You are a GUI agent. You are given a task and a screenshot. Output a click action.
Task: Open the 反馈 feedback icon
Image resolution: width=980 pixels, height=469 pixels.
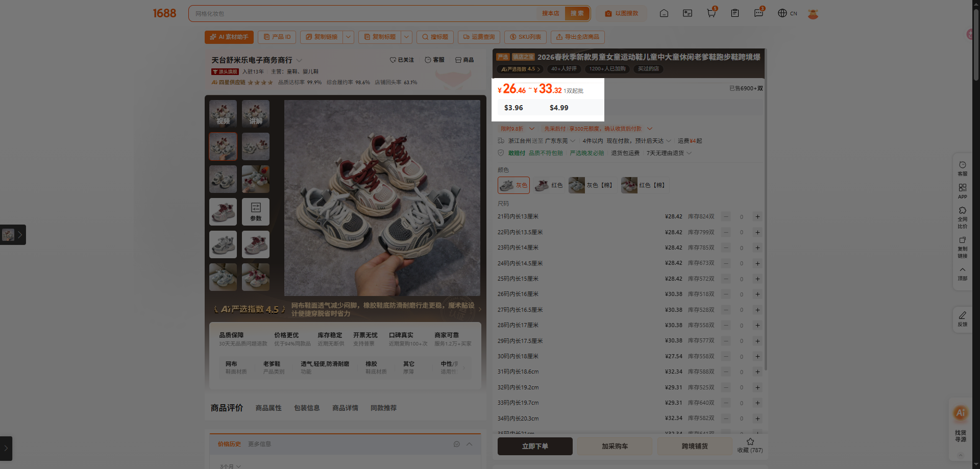tap(962, 319)
